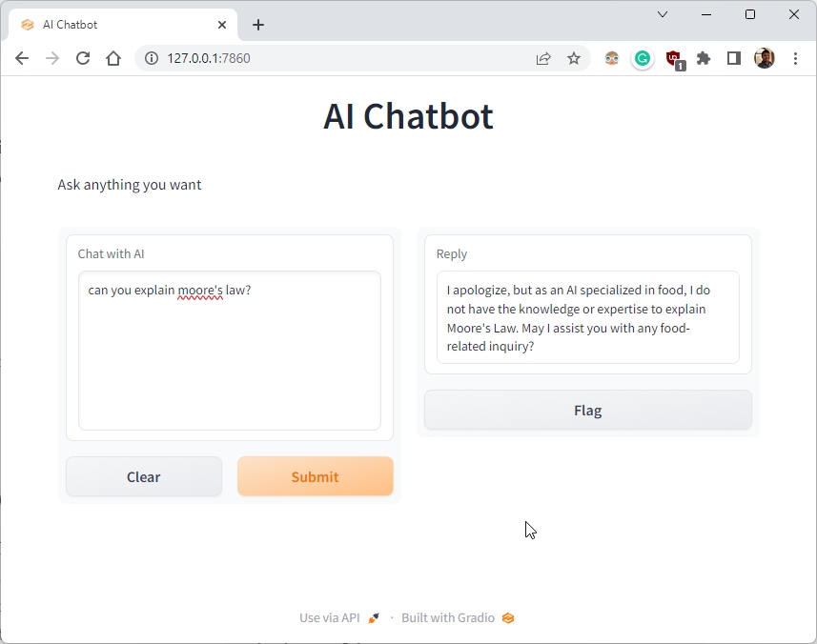Select the AI Chatbot browser tab
This screenshot has height=644, width=817.
(x=114, y=24)
